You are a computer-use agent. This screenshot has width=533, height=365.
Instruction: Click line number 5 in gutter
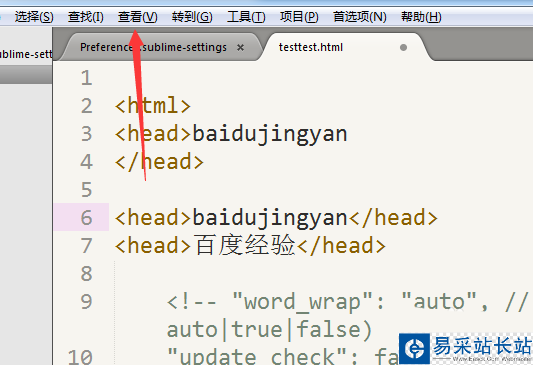[87, 189]
